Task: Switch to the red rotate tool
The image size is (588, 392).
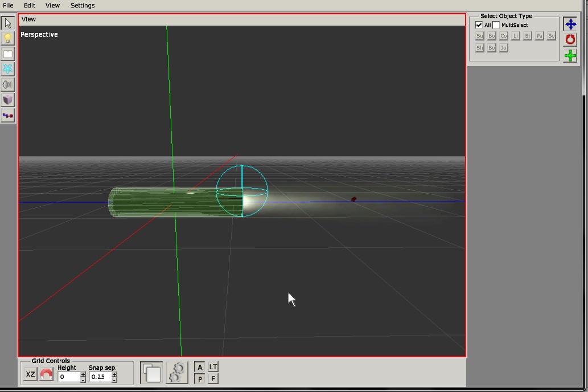Action: click(x=570, y=39)
